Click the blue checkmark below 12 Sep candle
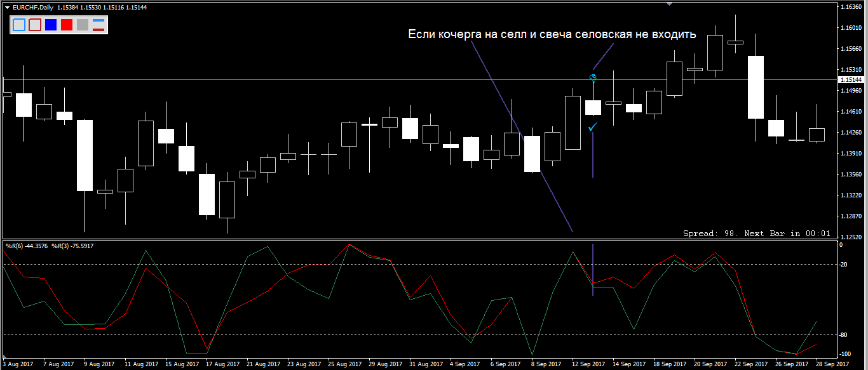This screenshot has width=868, height=370. [x=592, y=128]
